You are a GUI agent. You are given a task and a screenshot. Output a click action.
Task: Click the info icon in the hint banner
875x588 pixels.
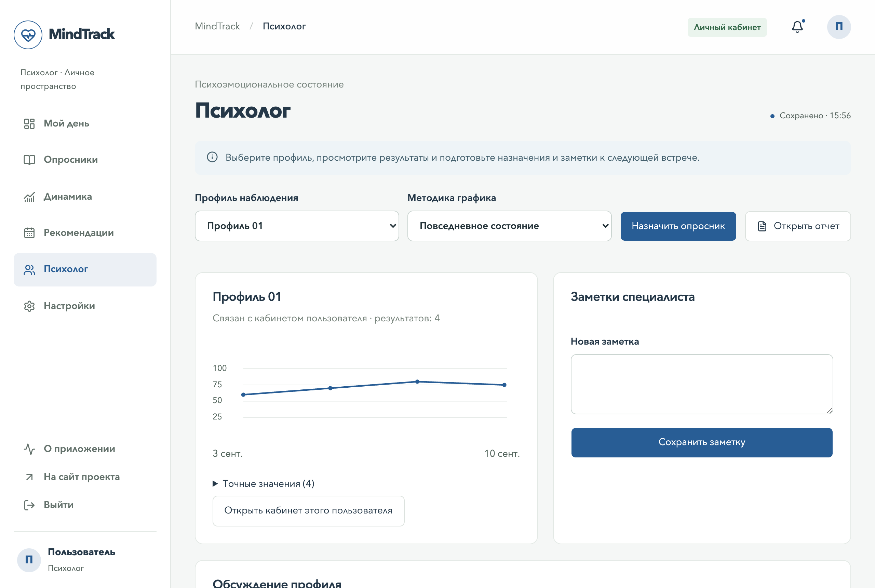[x=212, y=157]
